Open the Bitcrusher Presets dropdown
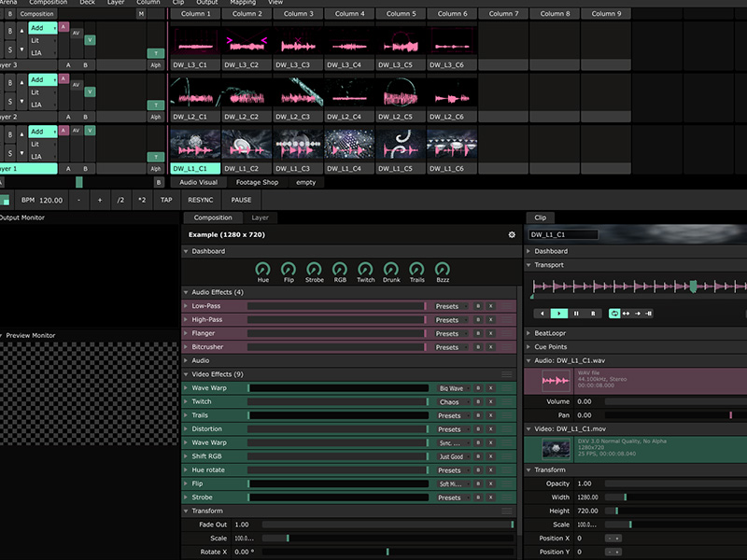 448,347
